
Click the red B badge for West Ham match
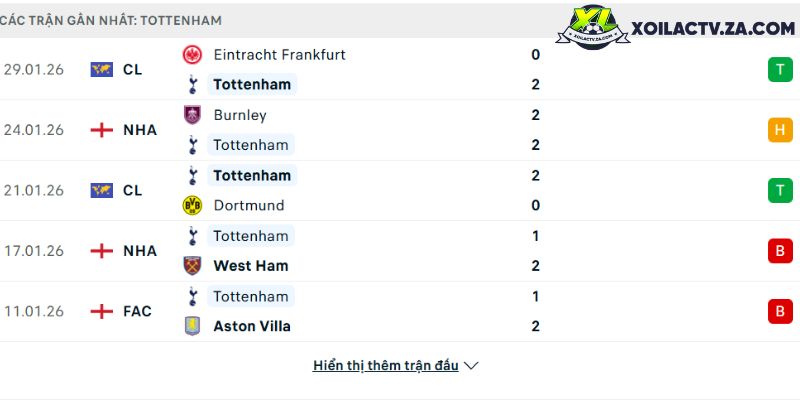pos(779,251)
